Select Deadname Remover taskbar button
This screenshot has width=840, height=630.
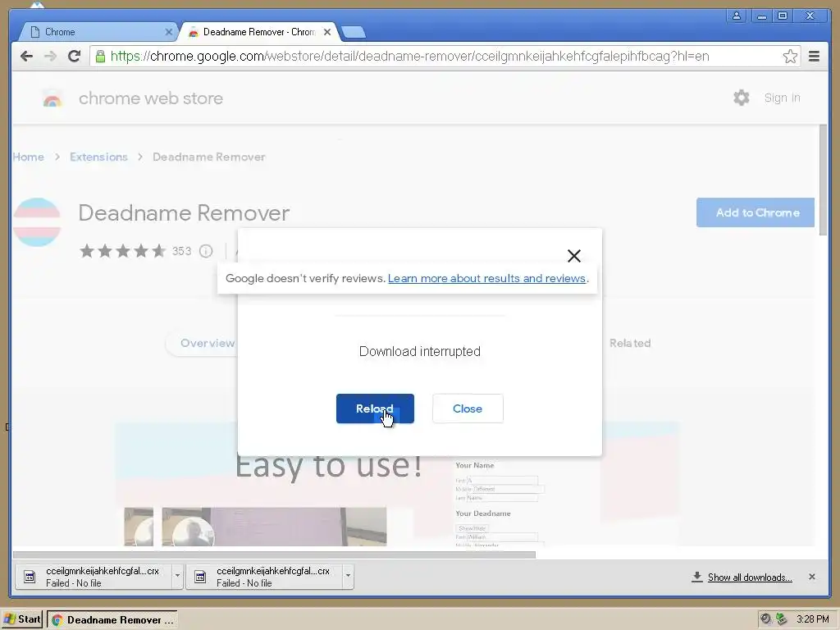112,620
